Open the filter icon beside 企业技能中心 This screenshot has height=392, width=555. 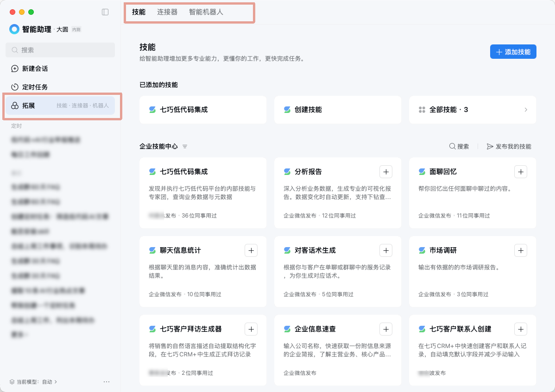point(185,146)
